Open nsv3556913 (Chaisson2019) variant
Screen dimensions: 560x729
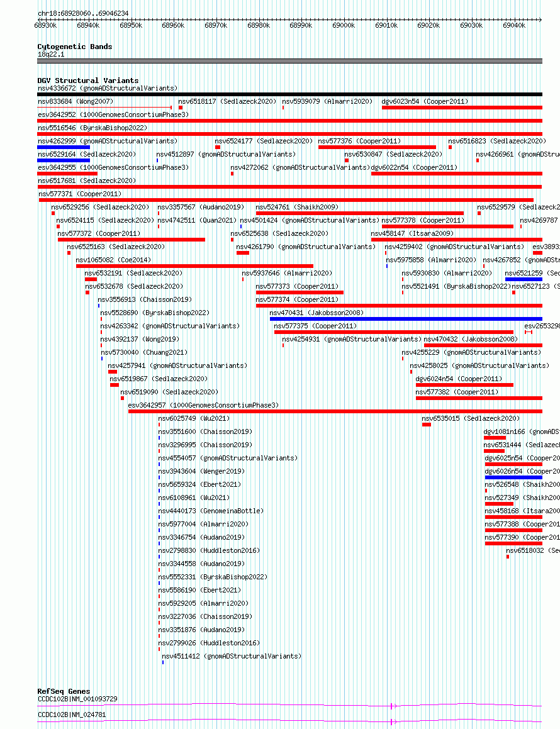145,299
